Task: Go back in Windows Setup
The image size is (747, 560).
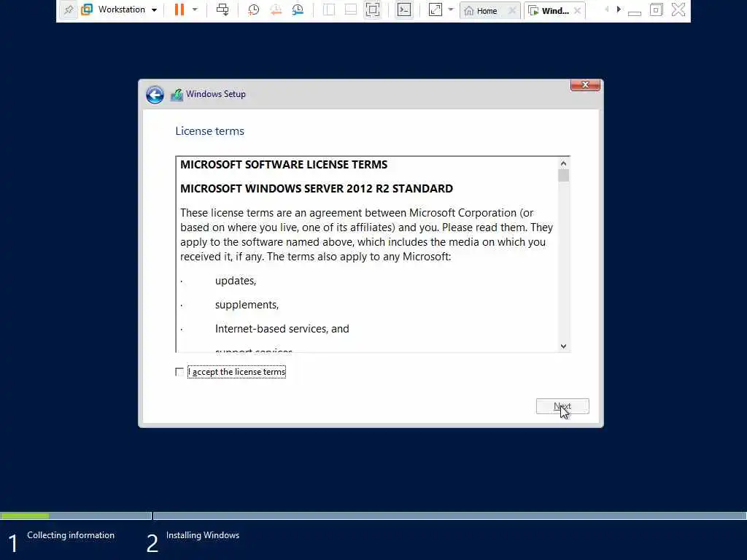Action: click(155, 94)
